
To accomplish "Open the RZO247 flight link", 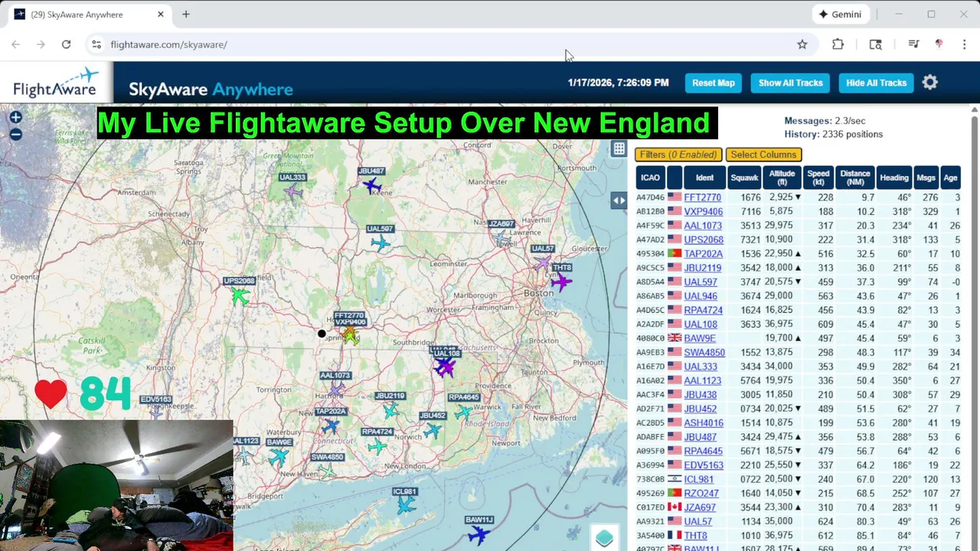I will click(701, 494).
